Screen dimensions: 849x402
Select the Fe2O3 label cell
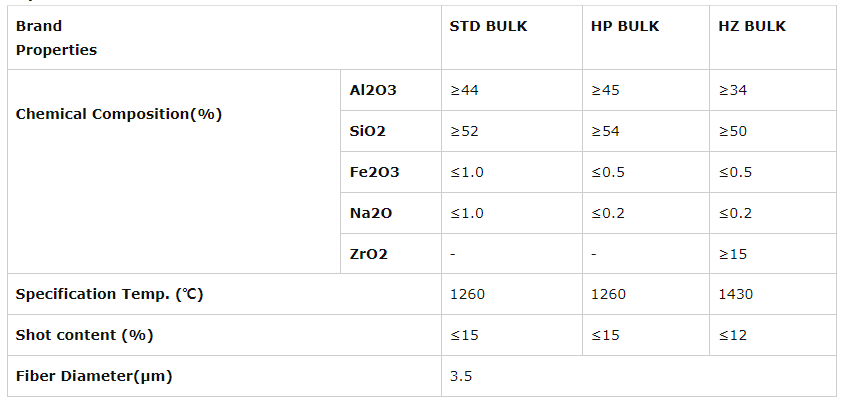tap(374, 173)
